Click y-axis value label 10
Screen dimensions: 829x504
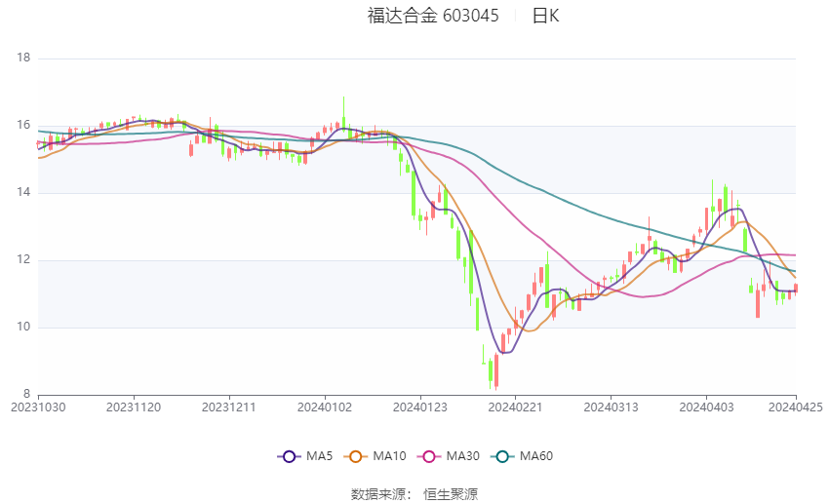23,327
